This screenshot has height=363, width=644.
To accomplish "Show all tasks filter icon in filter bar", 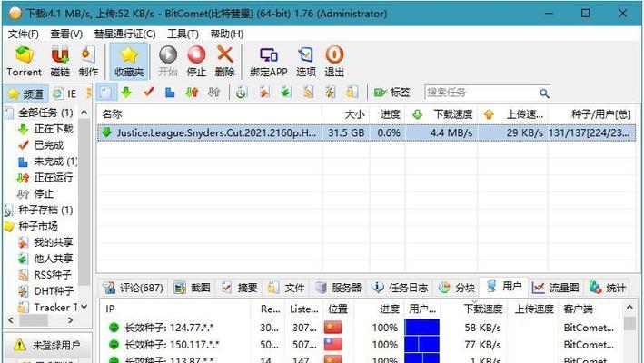I will [106, 93].
